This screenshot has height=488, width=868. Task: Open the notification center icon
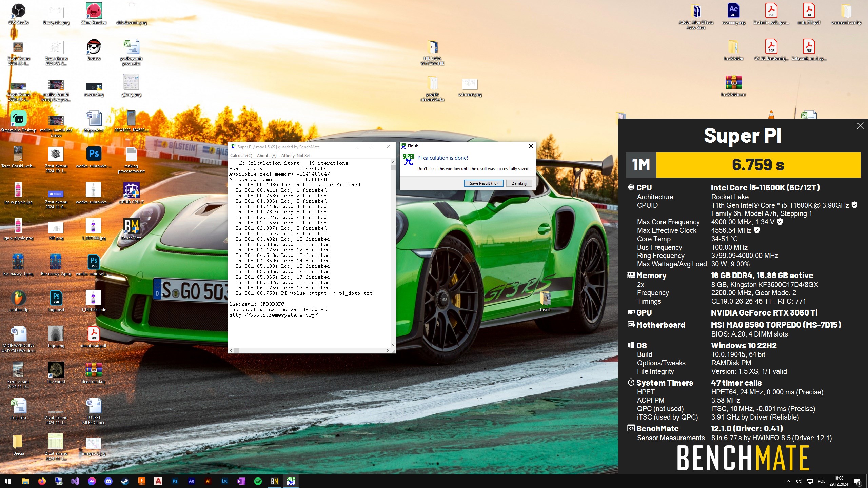tap(857, 481)
